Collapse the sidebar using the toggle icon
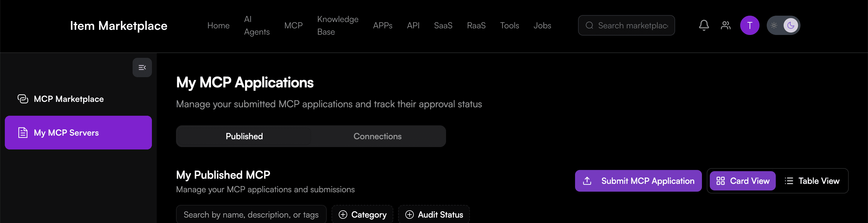This screenshot has height=223, width=868. click(x=142, y=68)
